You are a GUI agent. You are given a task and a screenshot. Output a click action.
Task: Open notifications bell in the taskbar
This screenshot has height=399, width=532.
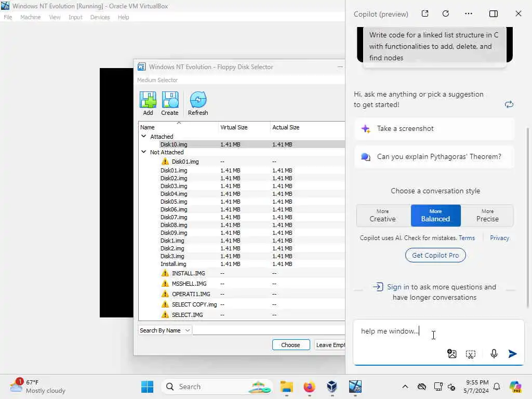tap(497, 387)
